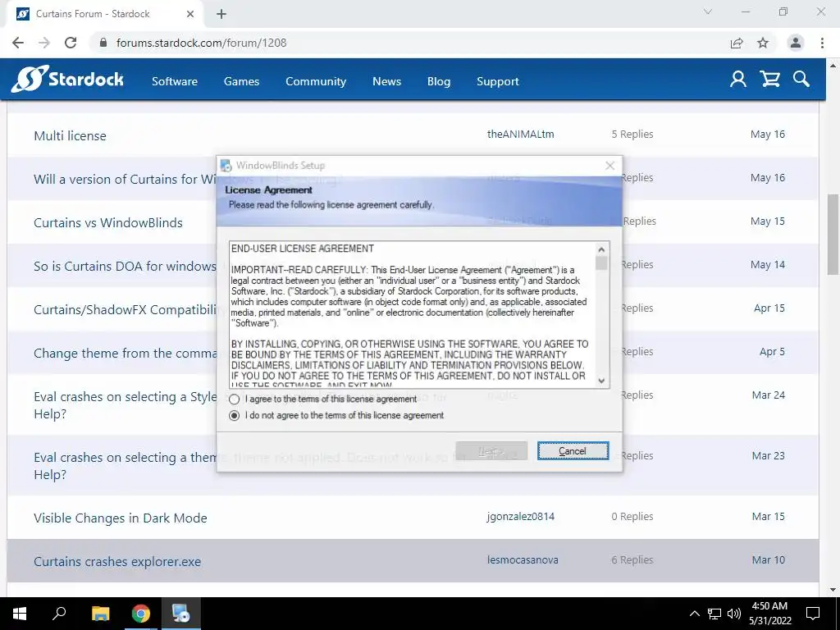Click the Stardock logo
Image resolution: width=840 pixels, height=630 pixels.
click(67, 80)
